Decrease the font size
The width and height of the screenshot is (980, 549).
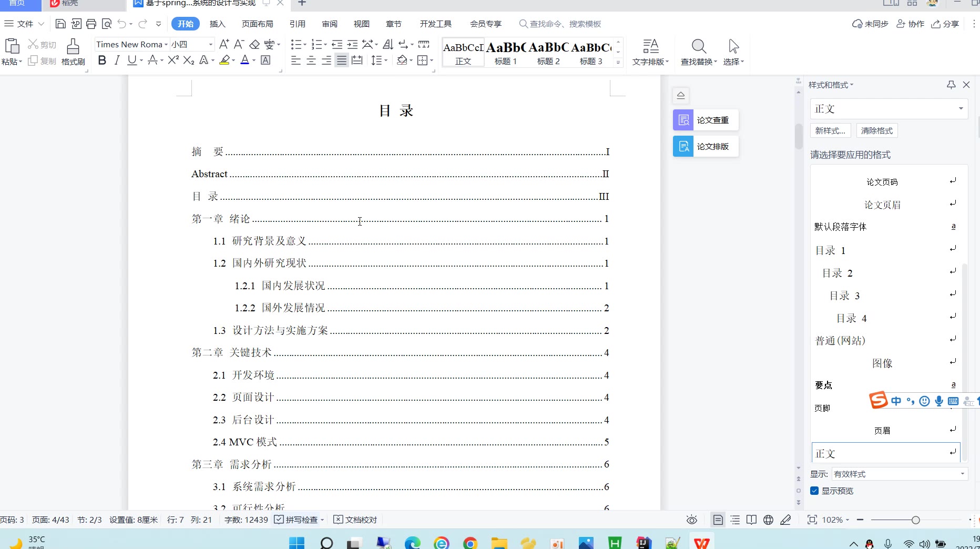pos(239,44)
